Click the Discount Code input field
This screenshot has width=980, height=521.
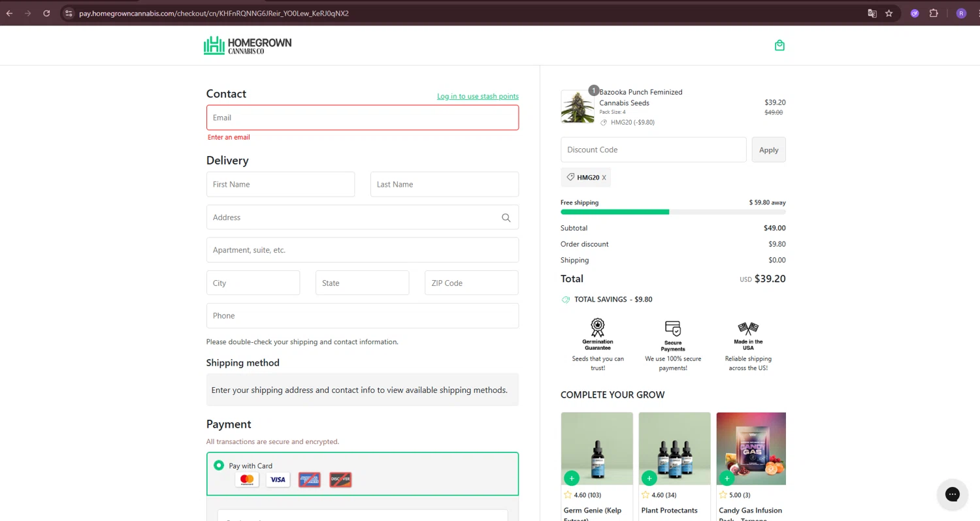[x=653, y=150]
